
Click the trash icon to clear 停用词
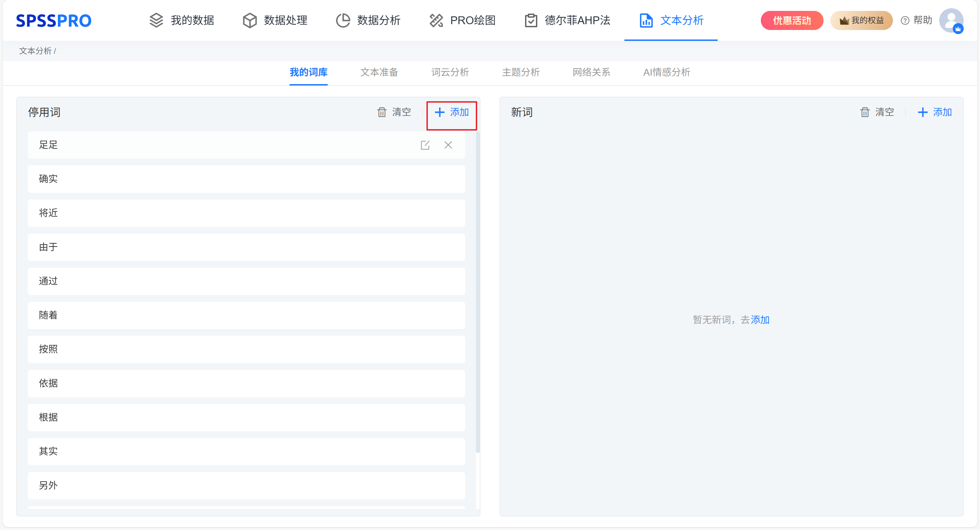pos(381,112)
